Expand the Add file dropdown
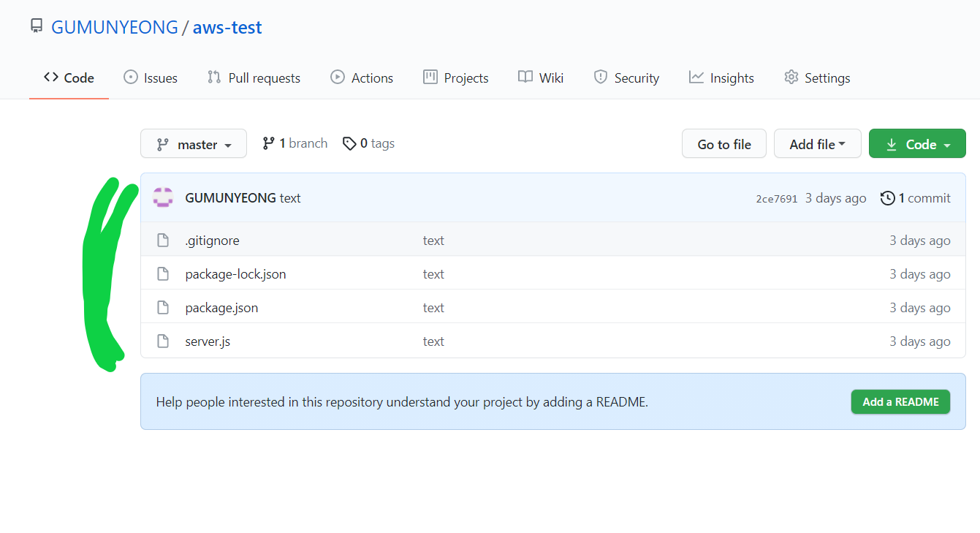 coord(818,144)
